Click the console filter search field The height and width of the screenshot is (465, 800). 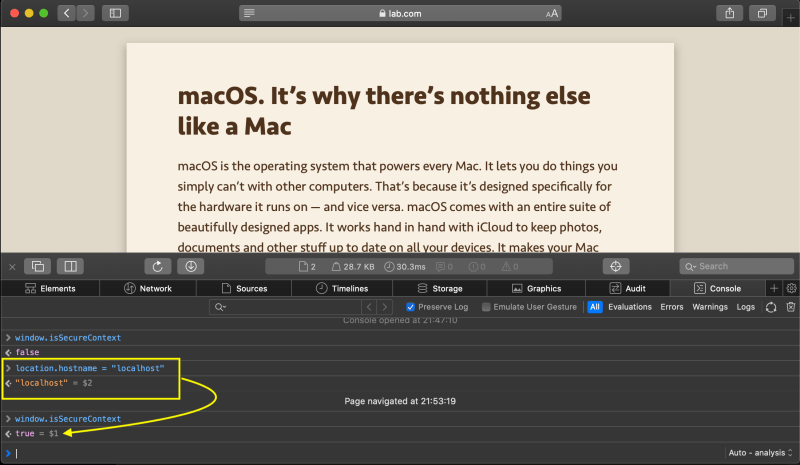click(x=285, y=307)
